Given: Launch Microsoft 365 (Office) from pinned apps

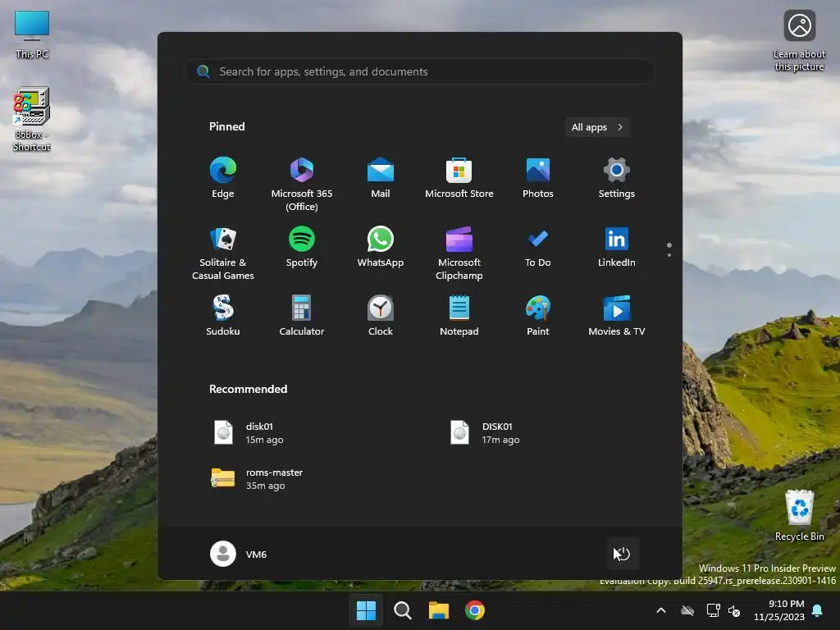Looking at the screenshot, I should pyautogui.click(x=302, y=185).
